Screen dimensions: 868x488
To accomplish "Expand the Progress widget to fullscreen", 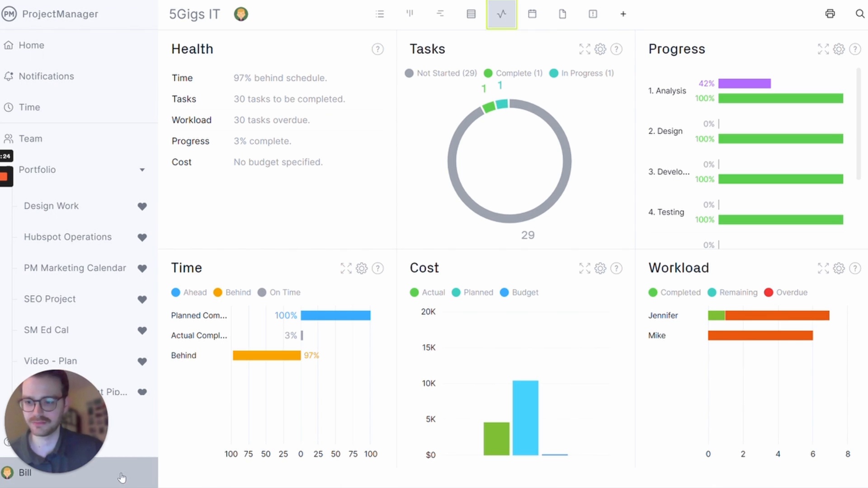I will [x=823, y=49].
